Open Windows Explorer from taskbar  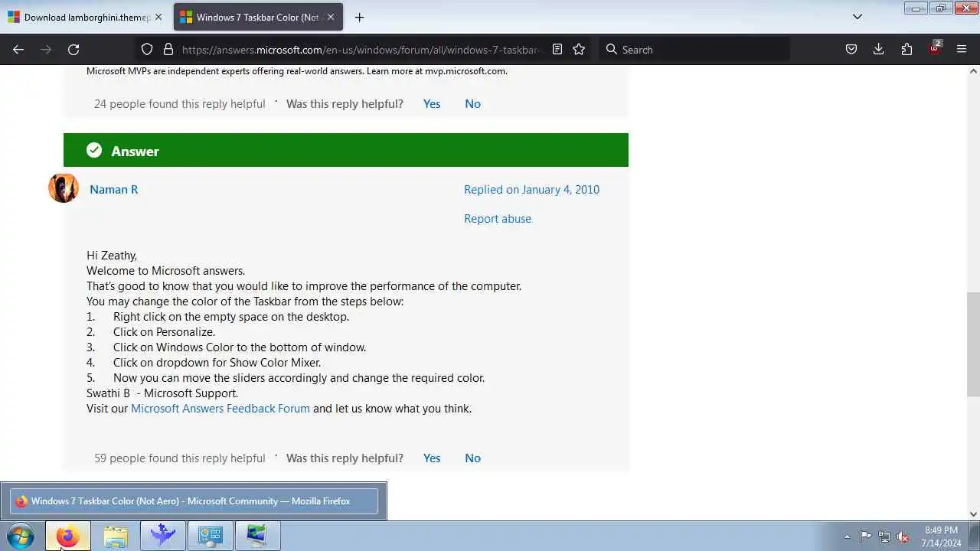(x=116, y=536)
